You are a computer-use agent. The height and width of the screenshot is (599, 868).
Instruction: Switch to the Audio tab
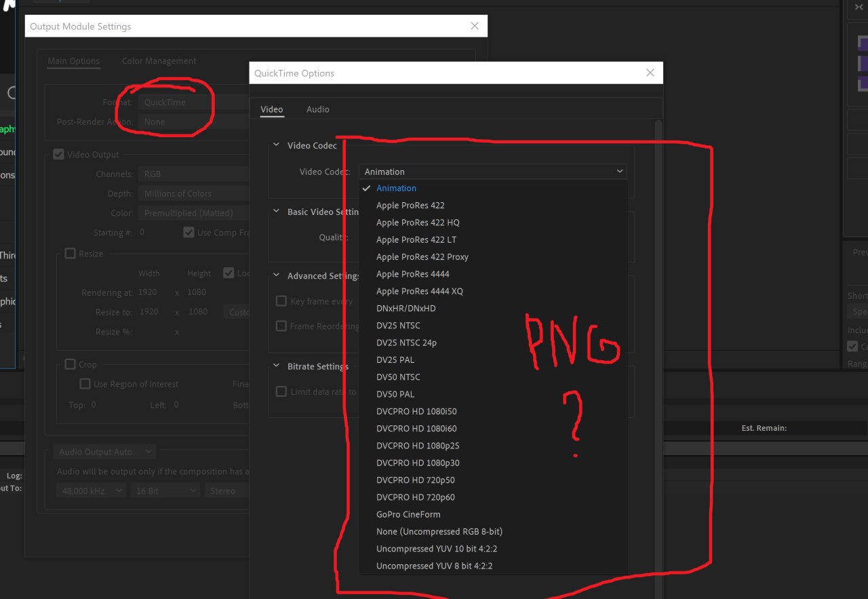pos(317,109)
